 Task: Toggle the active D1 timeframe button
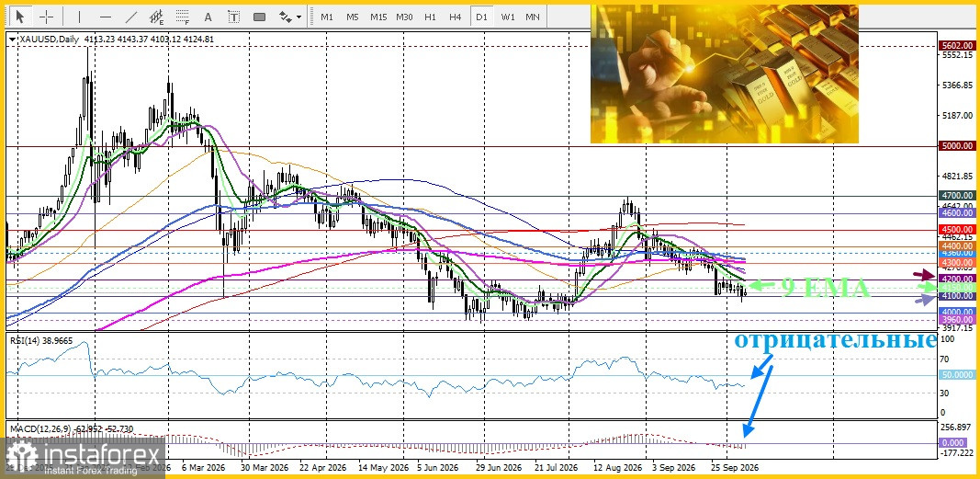coord(481,17)
